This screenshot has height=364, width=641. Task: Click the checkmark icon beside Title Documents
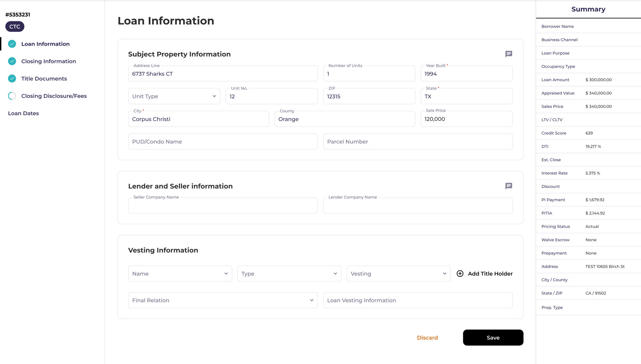point(12,79)
